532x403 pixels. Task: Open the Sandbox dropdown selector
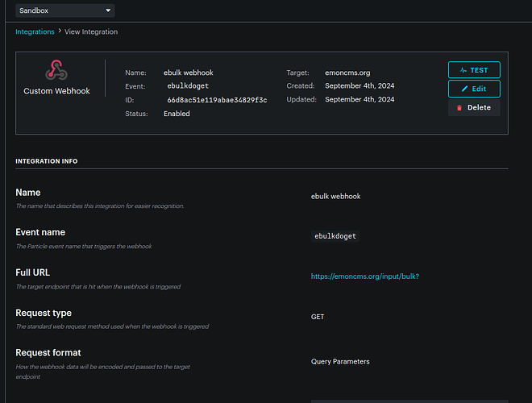coord(64,10)
